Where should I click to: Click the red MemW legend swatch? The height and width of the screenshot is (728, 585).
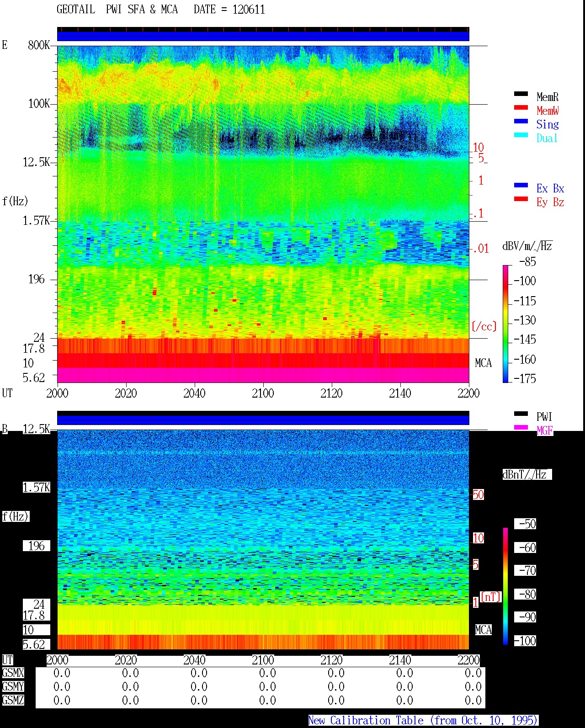521,108
